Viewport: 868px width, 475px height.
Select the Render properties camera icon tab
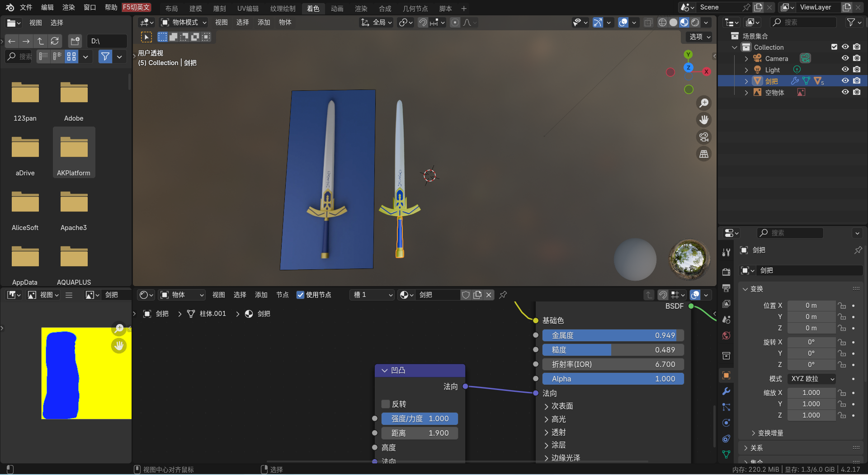[x=726, y=272]
